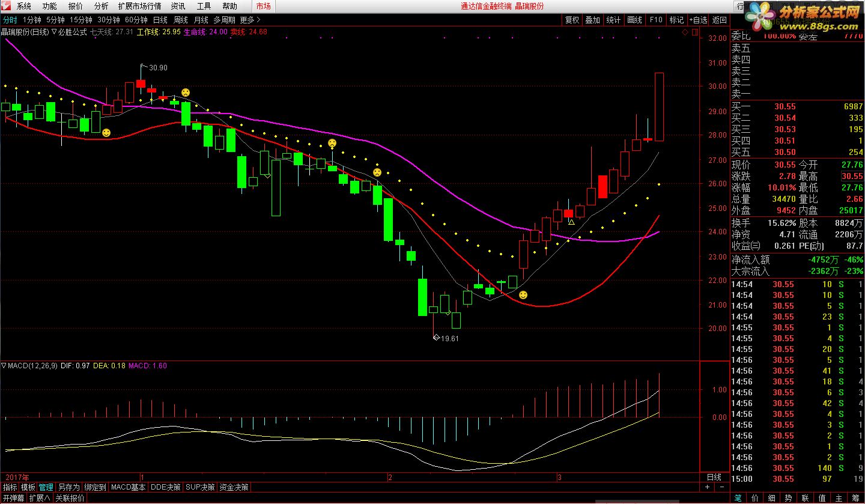
Task: Click the 笔 tab icon in bottom-right panel
Action: [x=738, y=498]
